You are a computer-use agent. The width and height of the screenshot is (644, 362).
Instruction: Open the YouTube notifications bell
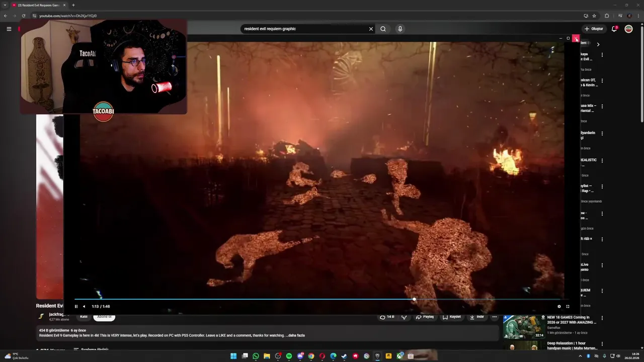tap(614, 29)
